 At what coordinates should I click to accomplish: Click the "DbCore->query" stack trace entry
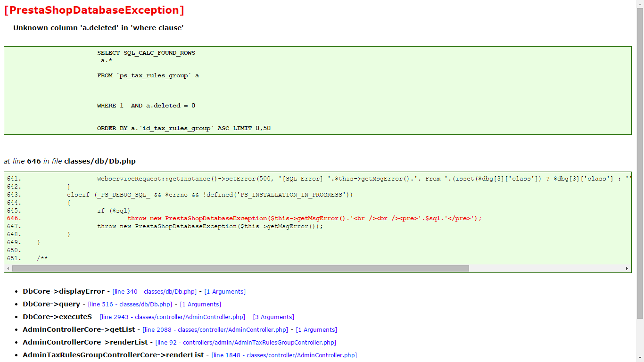[x=51, y=304]
